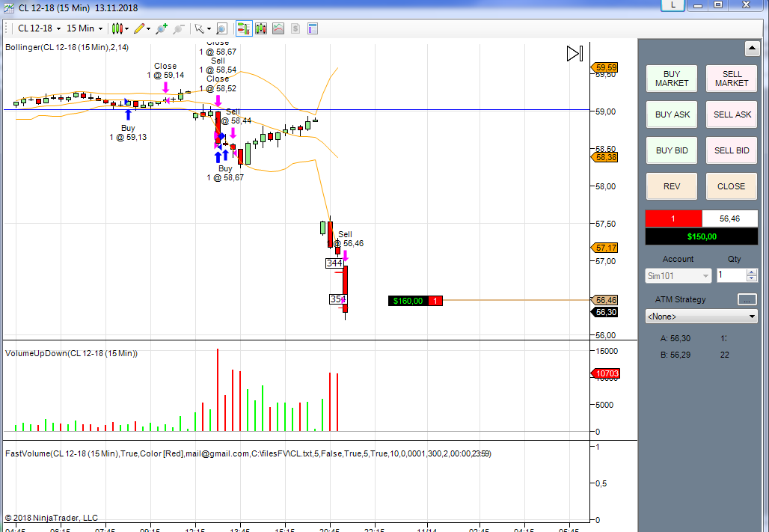Decrease quantity with the down stepper

[x=752, y=279]
